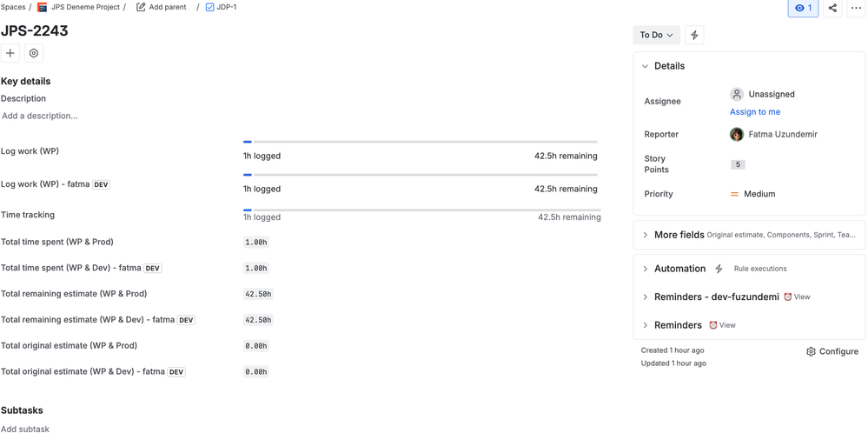Screen dimensions: 868x440
Task: Click Total remaining estimate (WP & Dev) - fatma value
Action: 258,320
